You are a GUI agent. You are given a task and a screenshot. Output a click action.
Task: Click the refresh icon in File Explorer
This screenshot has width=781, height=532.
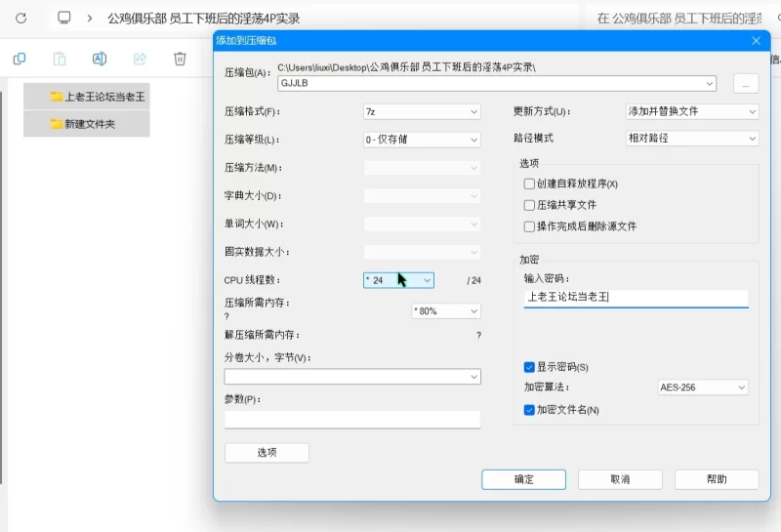pos(21,19)
